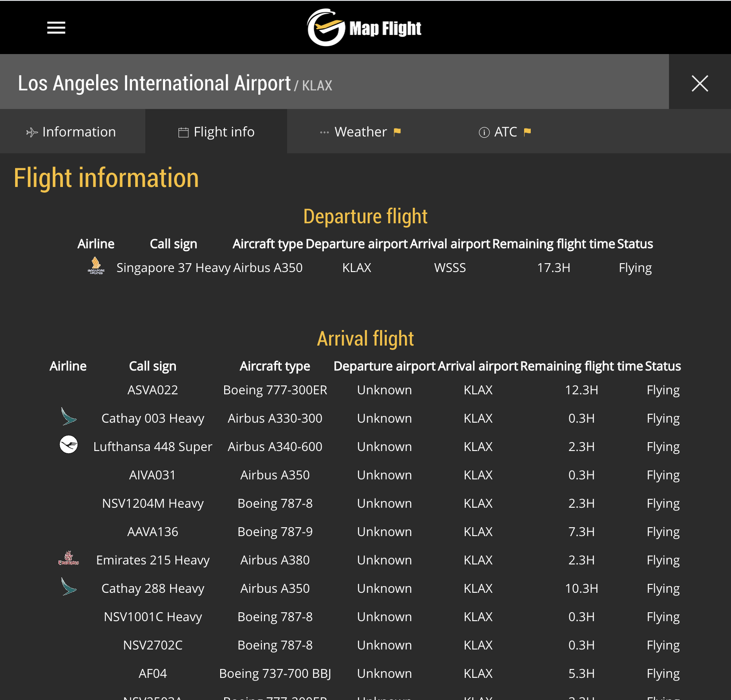The image size is (731, 700).
Task: Select the Flight info tab
Action: coord(216,132)
